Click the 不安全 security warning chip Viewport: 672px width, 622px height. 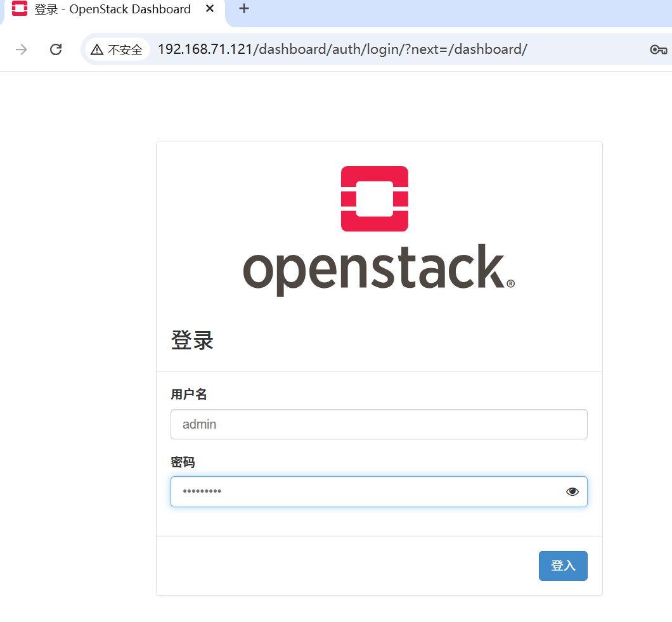click(x=117, y=49)
